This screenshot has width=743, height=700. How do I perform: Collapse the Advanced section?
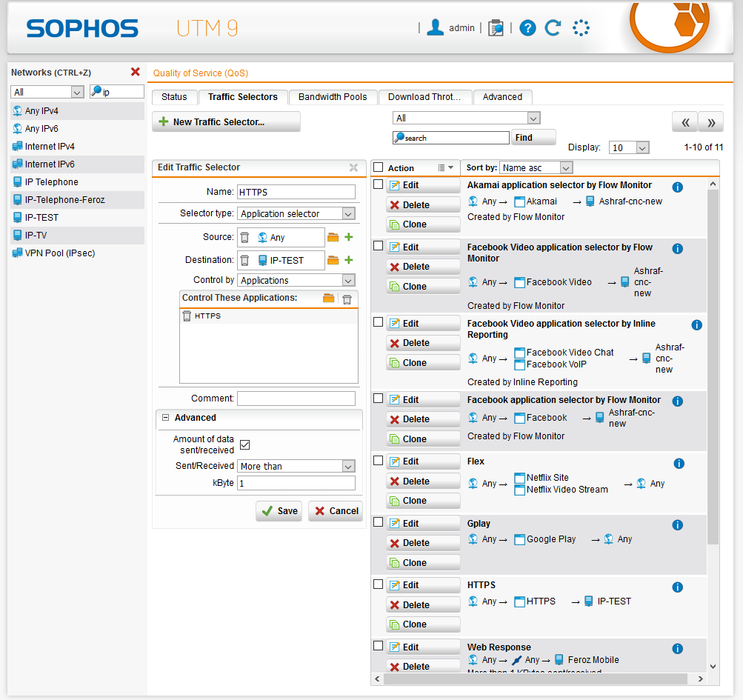[x=165, y=418]
